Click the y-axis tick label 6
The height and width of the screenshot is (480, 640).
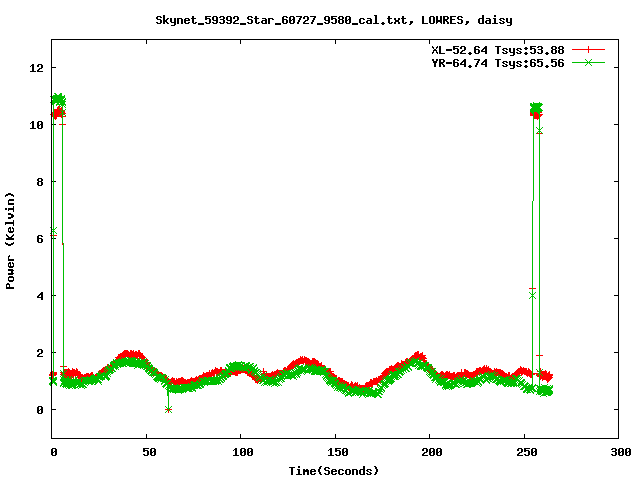40,239
